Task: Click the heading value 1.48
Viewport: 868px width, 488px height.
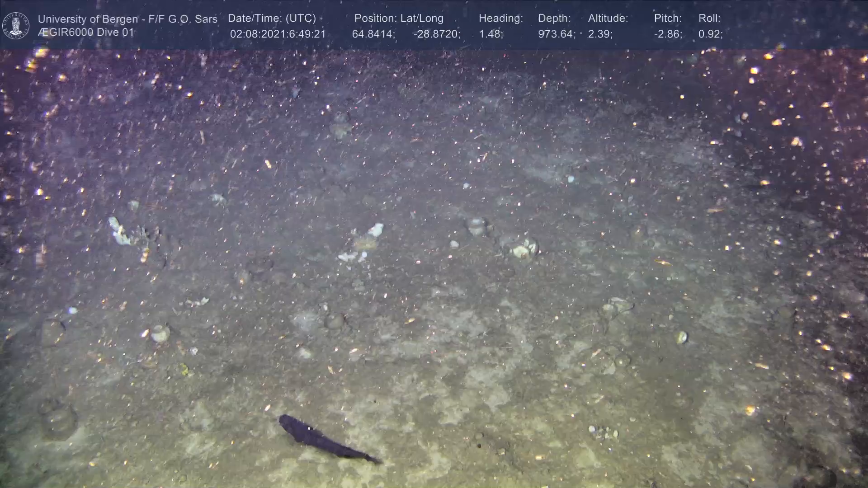Action: click(491, 34)
